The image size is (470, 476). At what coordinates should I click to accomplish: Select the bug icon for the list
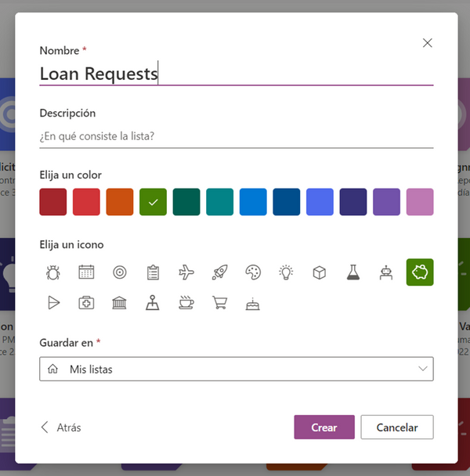click(53, 272)
